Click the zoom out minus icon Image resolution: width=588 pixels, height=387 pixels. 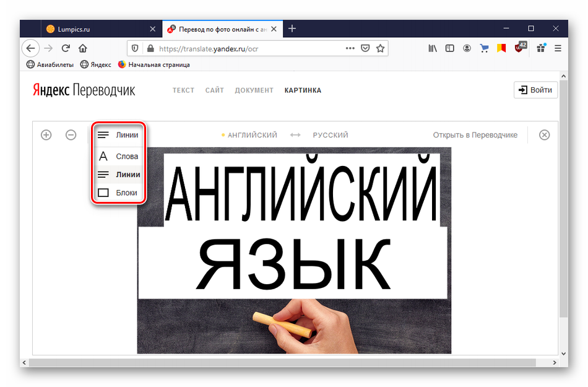(x=71, y=134)
